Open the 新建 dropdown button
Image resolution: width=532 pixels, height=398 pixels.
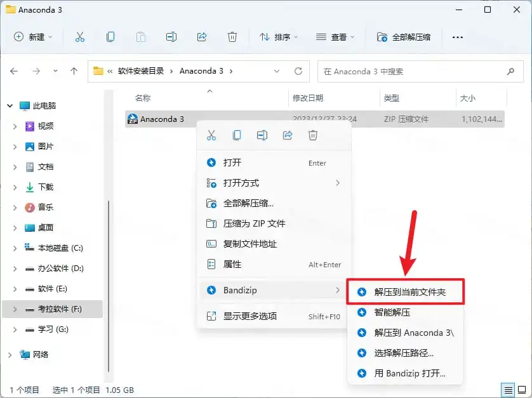(x=33, y=37)
